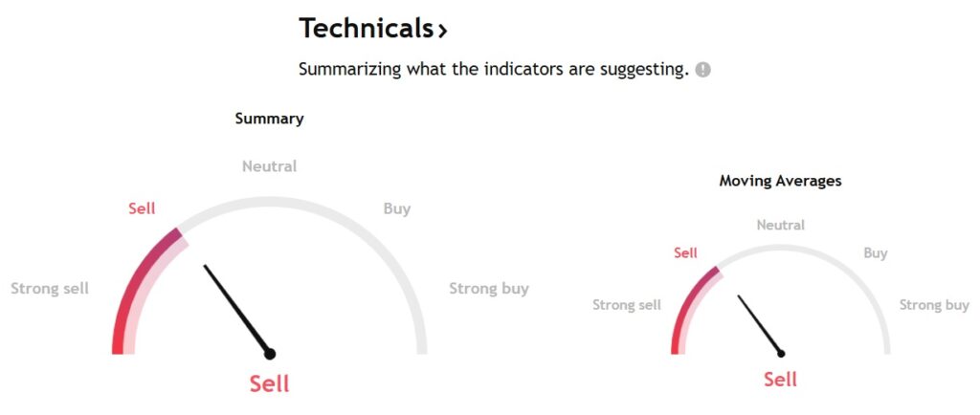The image size is (980, 415).
Task: Click the info icon beside the indicators description
Action: 703,69
